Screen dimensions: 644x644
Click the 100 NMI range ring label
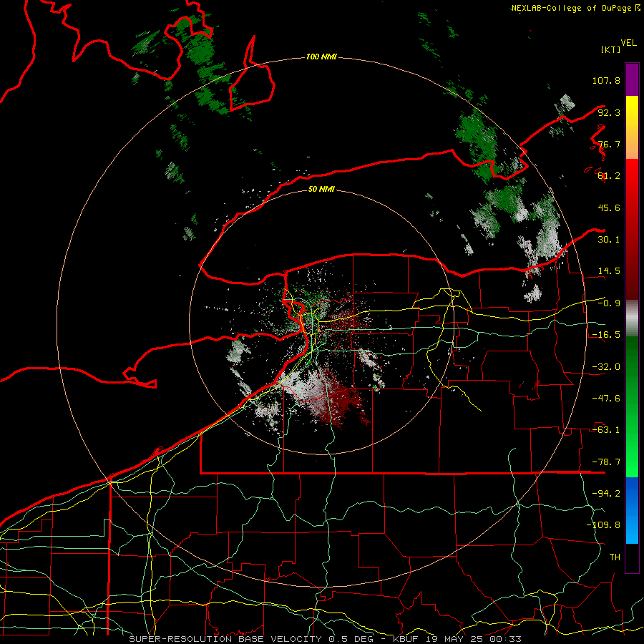[321, 57]
